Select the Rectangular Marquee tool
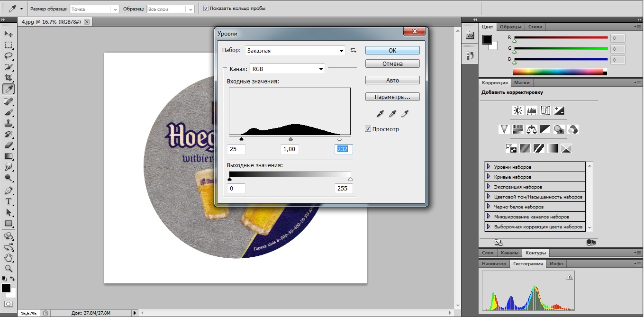 pyautogui.click(x=9, y=45)
